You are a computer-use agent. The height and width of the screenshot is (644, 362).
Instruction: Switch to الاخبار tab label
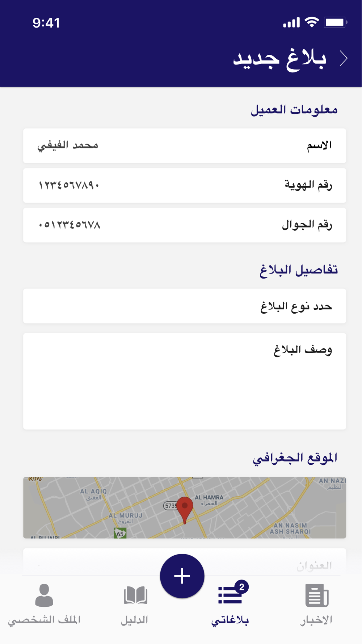316,620
